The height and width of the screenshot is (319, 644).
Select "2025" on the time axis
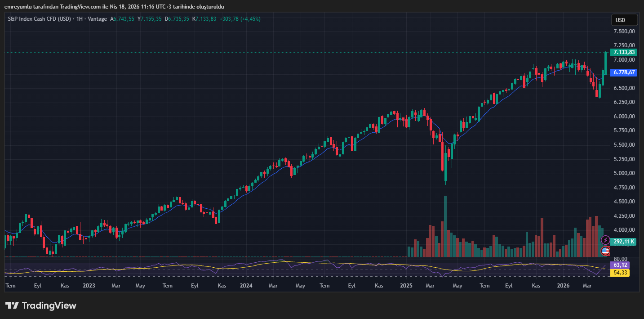[x=406, y=285]
